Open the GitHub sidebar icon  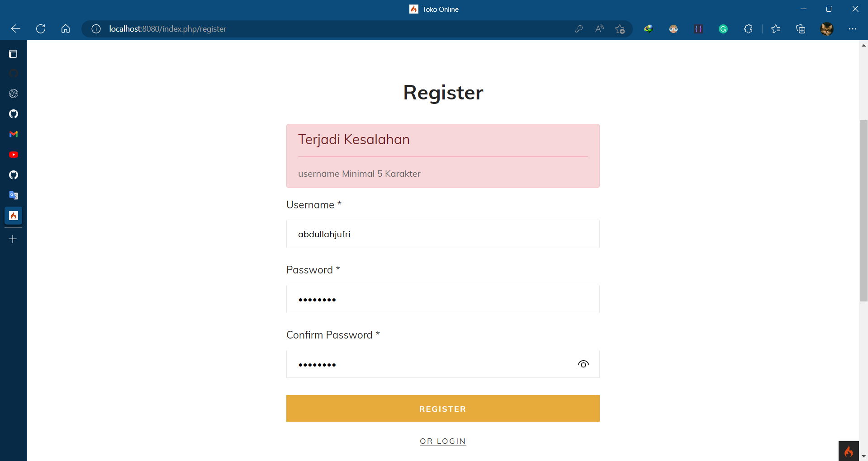[x=13, y=114]
